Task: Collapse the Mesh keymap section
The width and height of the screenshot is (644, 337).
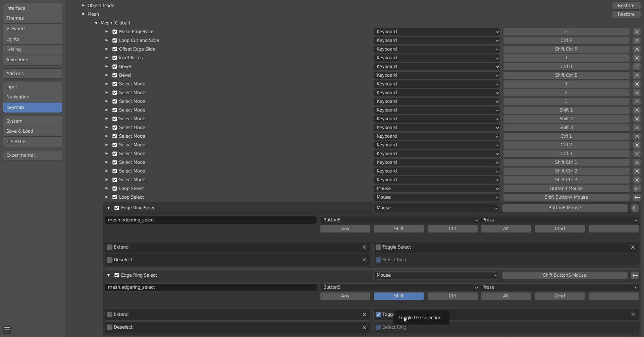Action: coord(83,14)
